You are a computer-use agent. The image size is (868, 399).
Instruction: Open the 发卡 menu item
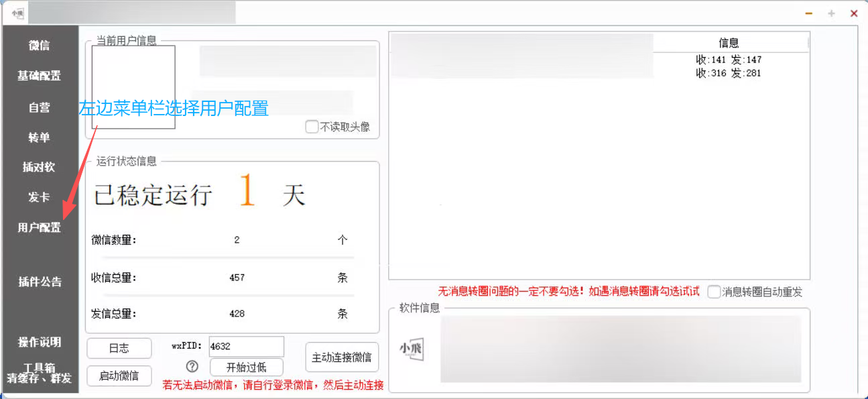(x=40, y=197)
